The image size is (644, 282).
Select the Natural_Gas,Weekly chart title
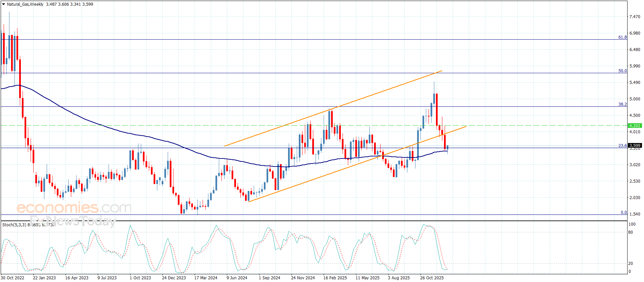(x=25, y=4)
